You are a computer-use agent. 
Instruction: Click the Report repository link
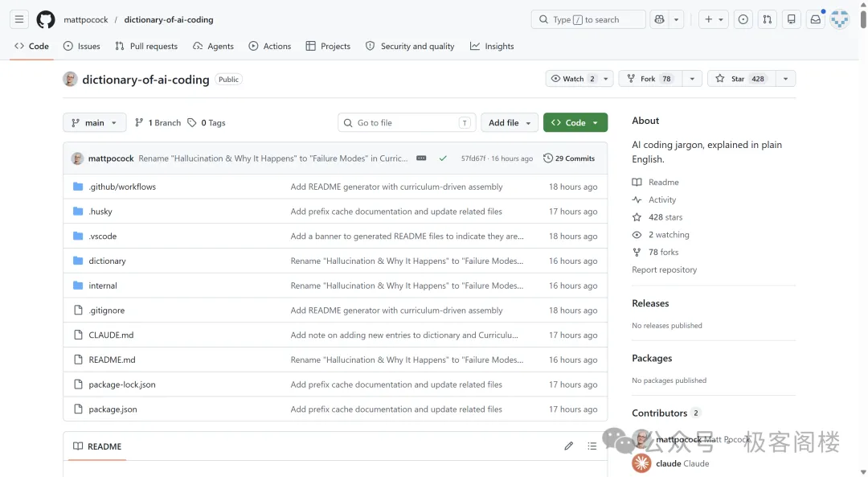[665, 269]
